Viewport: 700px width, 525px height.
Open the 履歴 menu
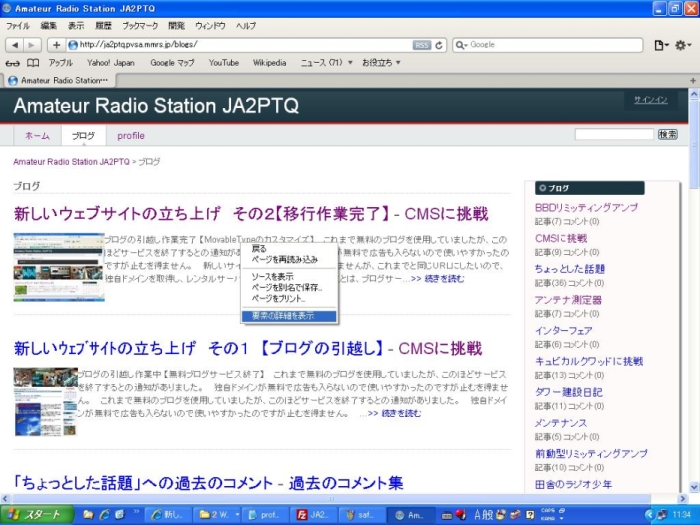click(x=104, y=26)
